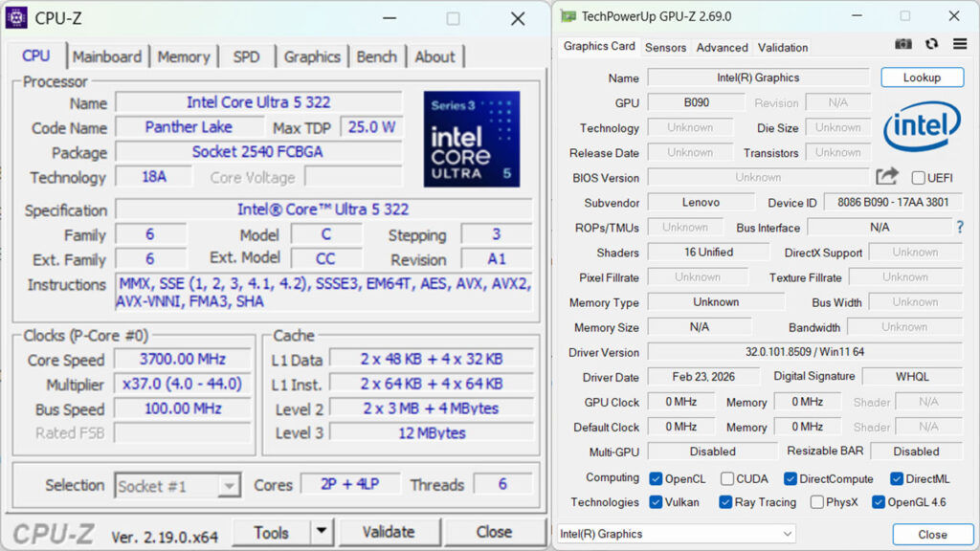This screenshot has height=551, width=980.
Task: Select the Validation tab in GPU-Z
Action: pyautogui.click(x=783, y=48)
